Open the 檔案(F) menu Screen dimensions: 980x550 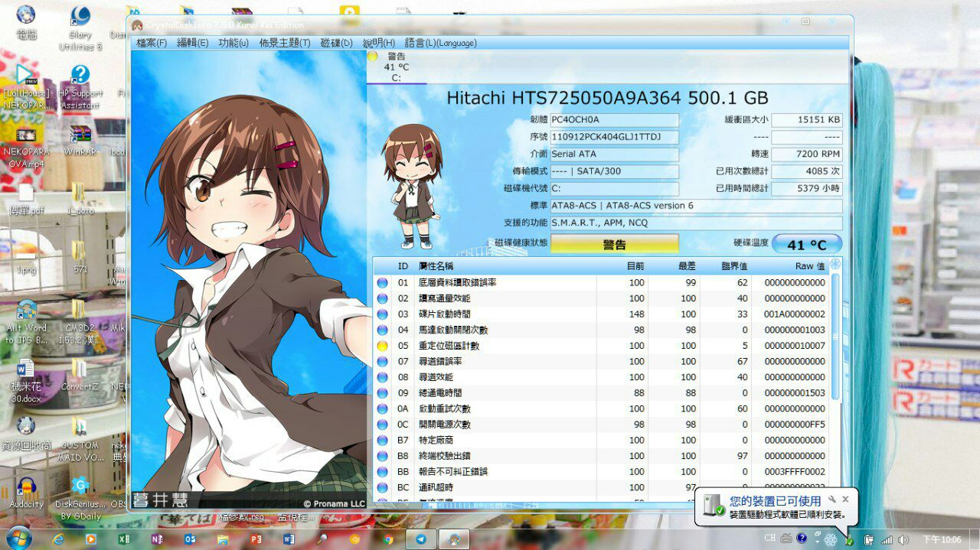pos(151,43)
